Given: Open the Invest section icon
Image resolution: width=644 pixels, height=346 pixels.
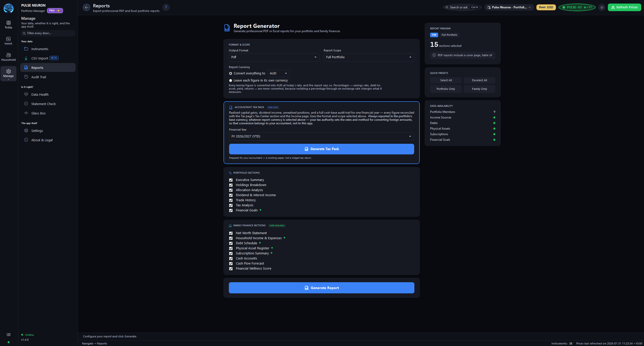Looking at the screenshot, I should (8, 39).
